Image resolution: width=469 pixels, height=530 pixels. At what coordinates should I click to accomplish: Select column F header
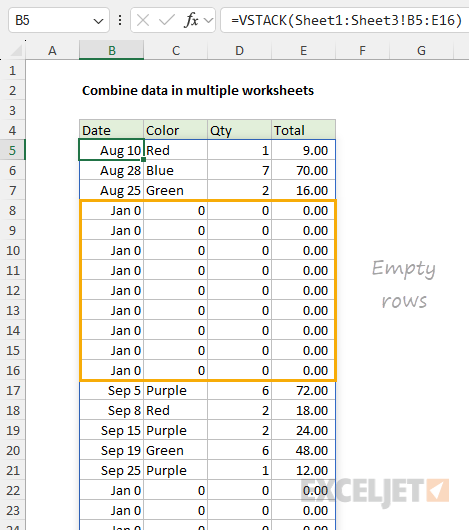pos(363,50)
